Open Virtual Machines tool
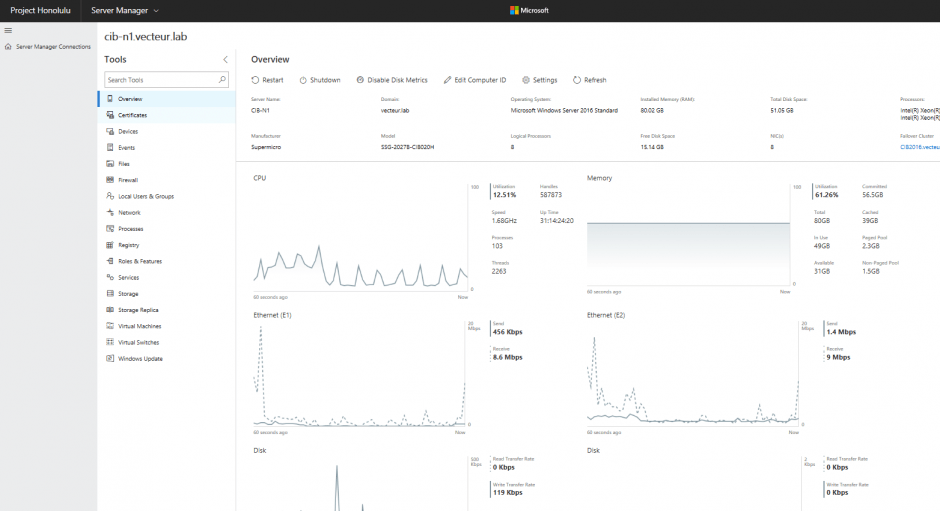 pos(139,326)
